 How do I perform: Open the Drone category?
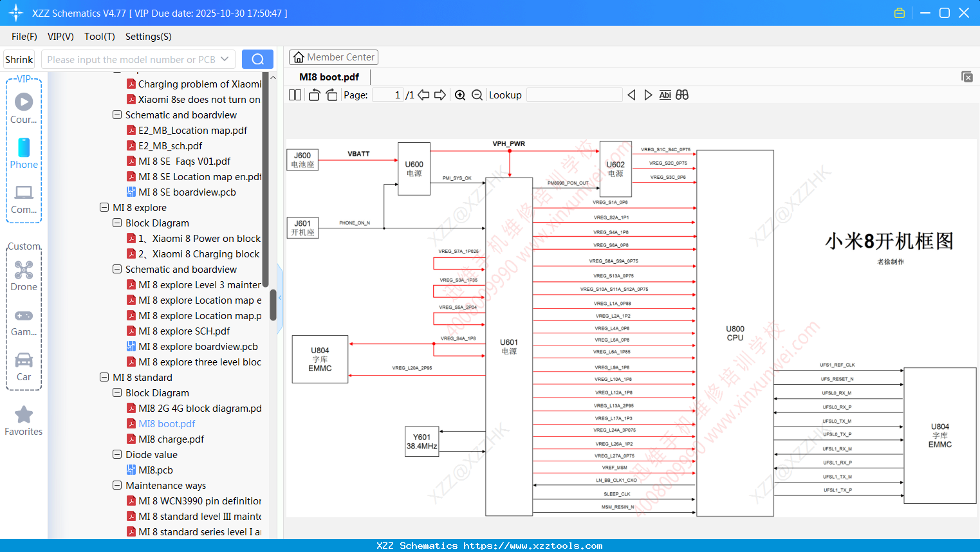[24, 275]
